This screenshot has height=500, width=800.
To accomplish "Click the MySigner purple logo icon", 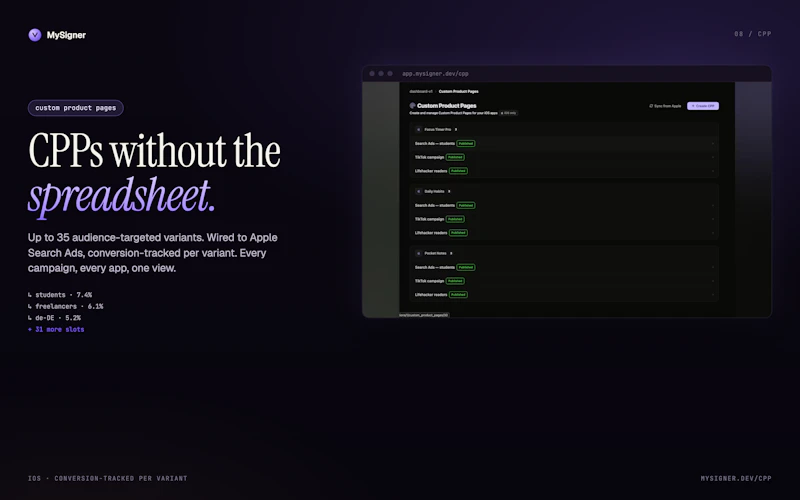I will tap(35, 35).
